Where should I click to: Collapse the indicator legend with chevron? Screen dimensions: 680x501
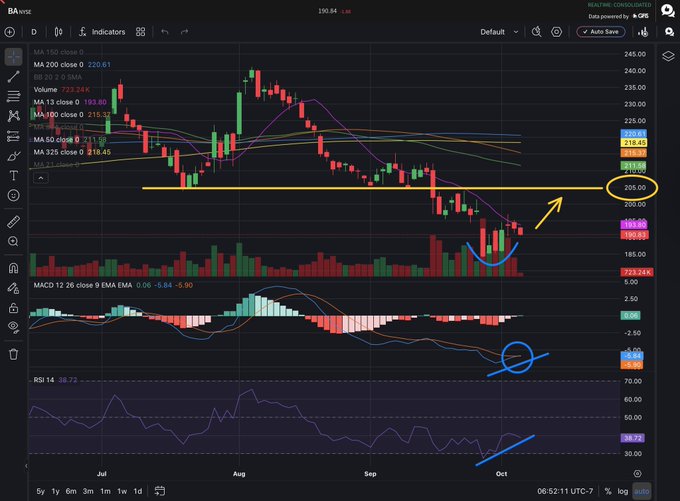(x=41, y=178)
